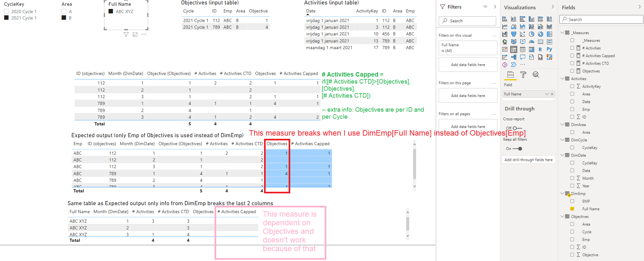Choose the funnel chart visual
This screenshot has width=644, height=261.
(514, 34)
